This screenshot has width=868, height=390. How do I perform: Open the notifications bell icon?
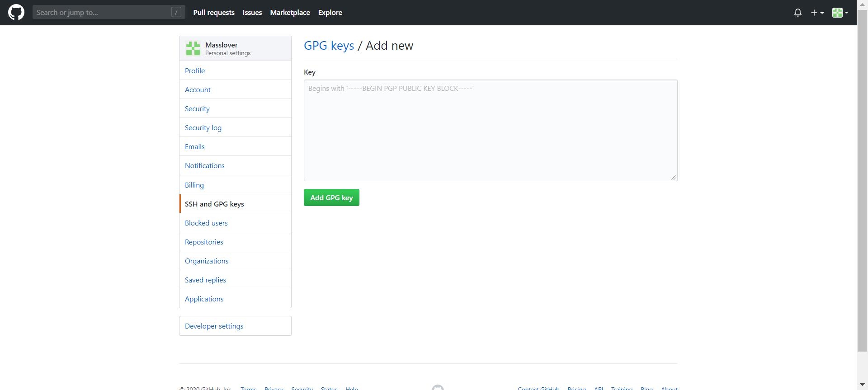pos(798,13)
